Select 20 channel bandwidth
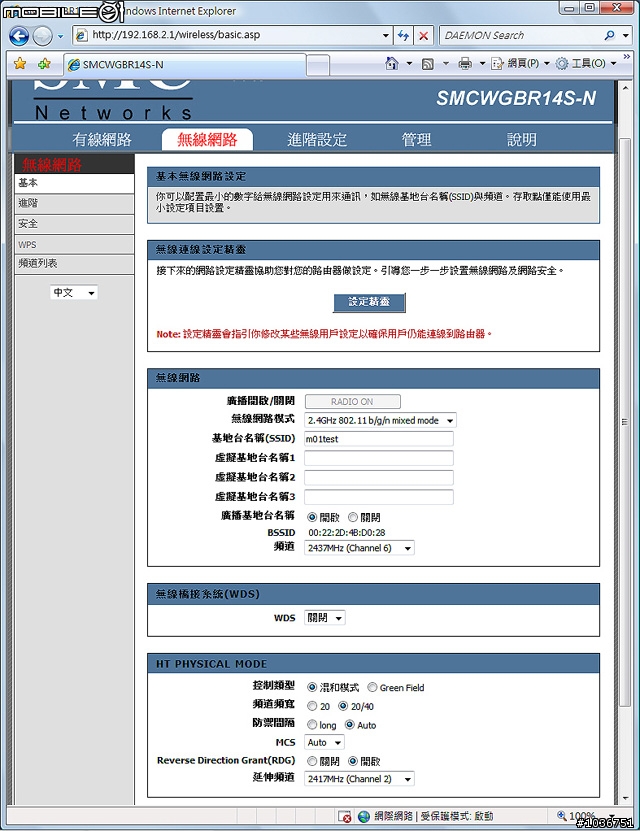Image resolution: width=640 pixels, height=831 pixels. point(312,706)
